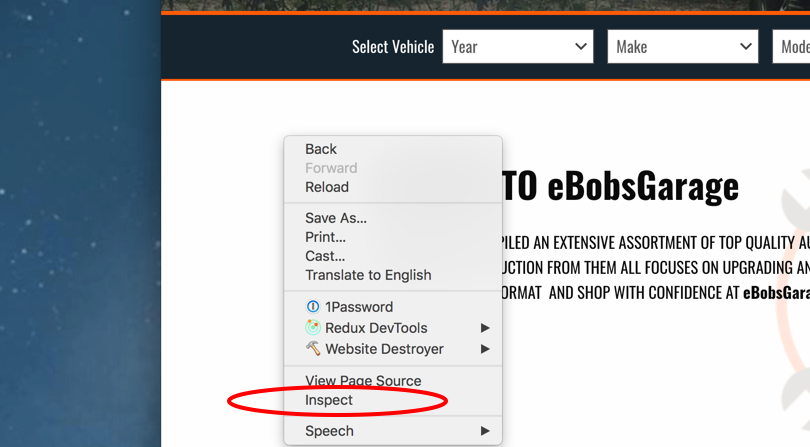Image resolution: width=810 pixels, height=447 pixels.
Task: Choose Cast... from the context menu
Action: coord(393,256)
